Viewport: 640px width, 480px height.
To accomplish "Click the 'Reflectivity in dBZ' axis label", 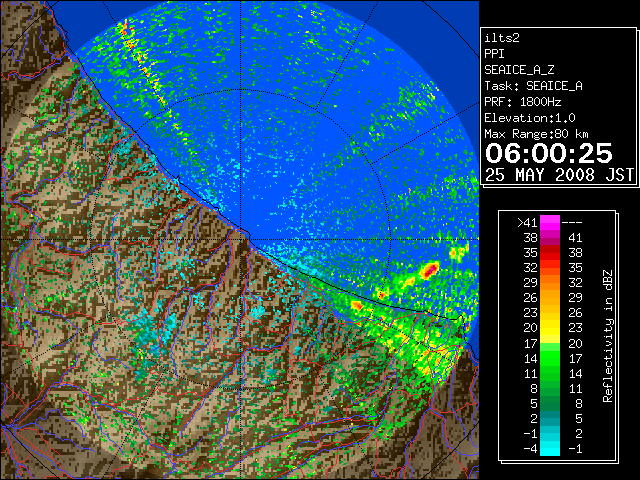I will tap(608, 336).
